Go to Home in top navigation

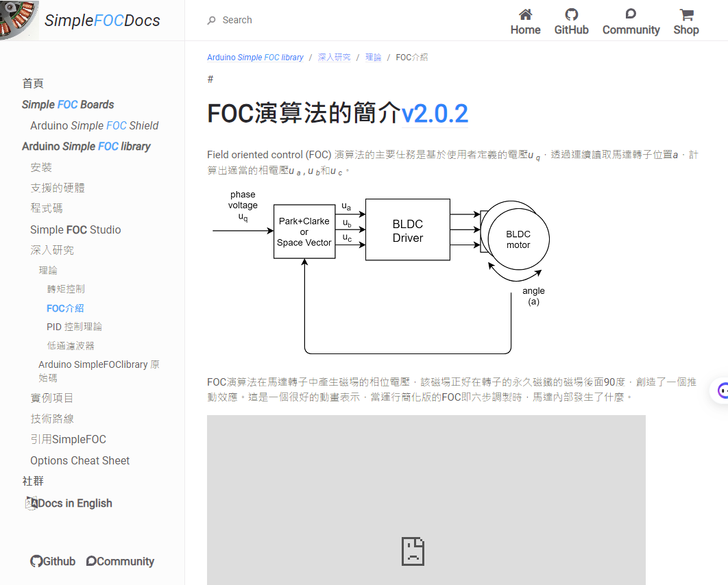coord(526,29)
